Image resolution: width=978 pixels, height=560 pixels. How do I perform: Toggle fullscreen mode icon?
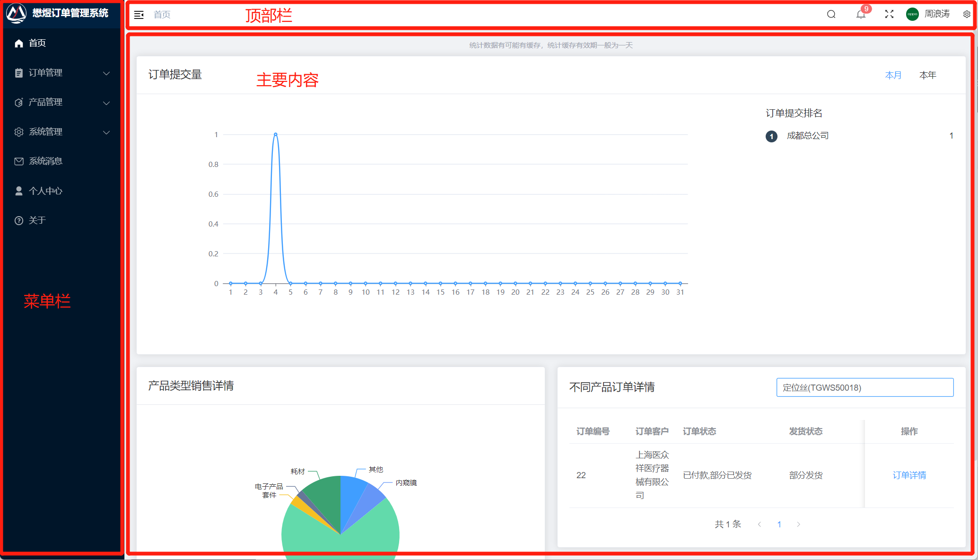click(x=889, y=14)
